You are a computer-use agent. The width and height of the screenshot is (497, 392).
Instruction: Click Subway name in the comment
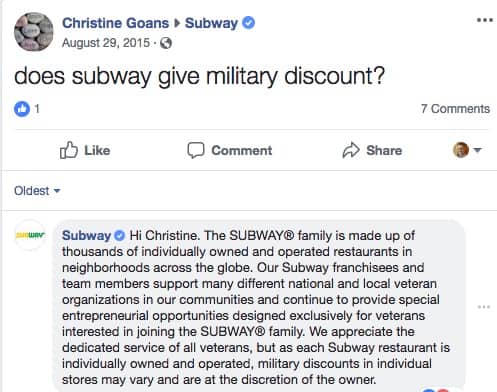click(86, 236)
